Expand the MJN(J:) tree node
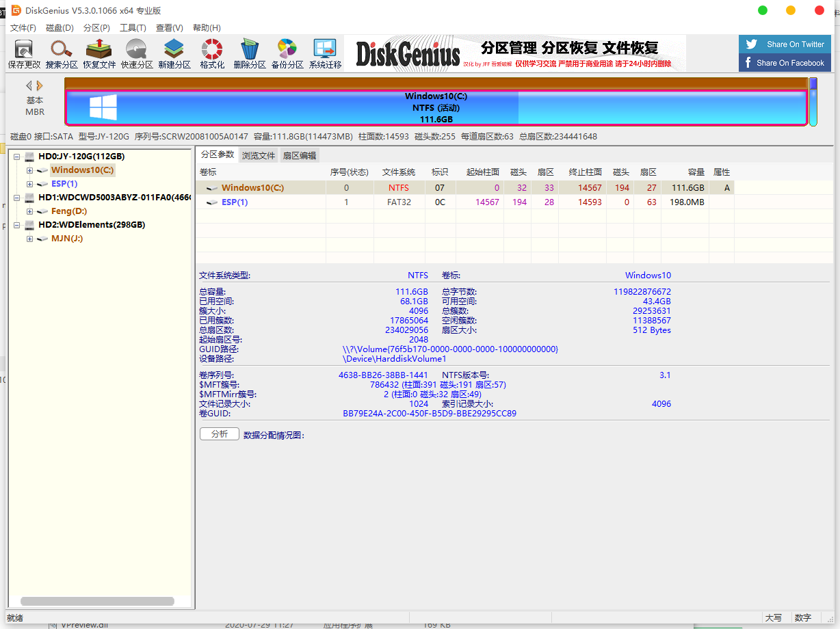This screenshot has width=840, height=629. (x=29, y=239)
